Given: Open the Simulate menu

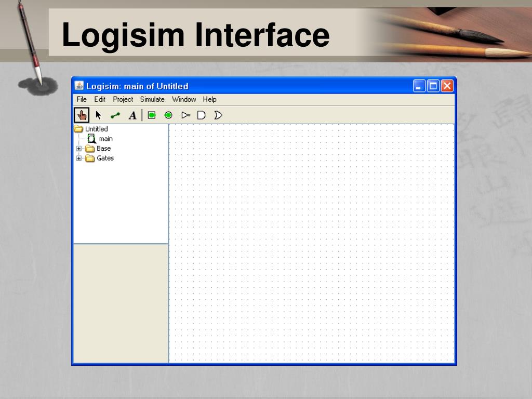Looking at the screenshot, I should point(152,99).
